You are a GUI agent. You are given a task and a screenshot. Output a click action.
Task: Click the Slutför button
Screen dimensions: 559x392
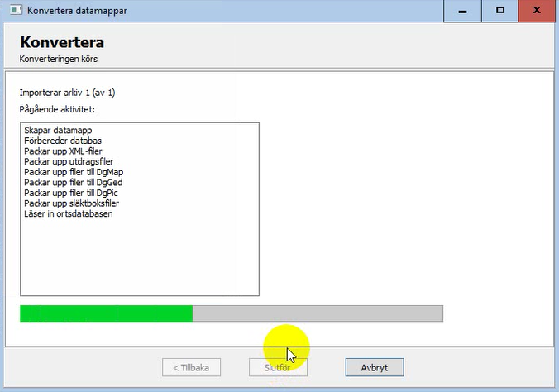click(x=278, y=367)
